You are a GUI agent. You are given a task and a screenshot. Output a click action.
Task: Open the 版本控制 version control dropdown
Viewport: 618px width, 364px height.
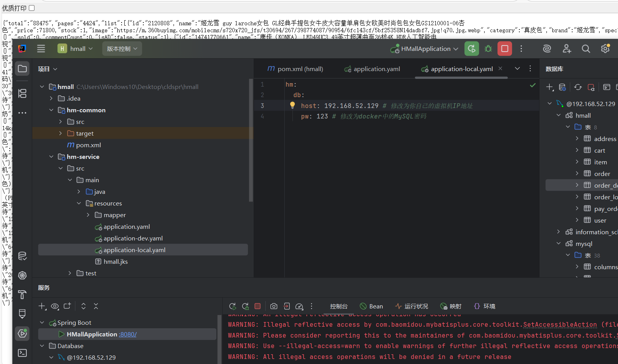(x=122, y=49)
